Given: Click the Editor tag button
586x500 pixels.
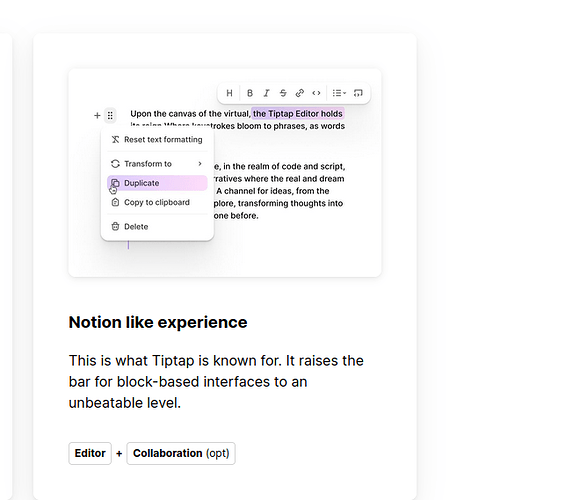Looking at the screenshot, I should [90, 453].
